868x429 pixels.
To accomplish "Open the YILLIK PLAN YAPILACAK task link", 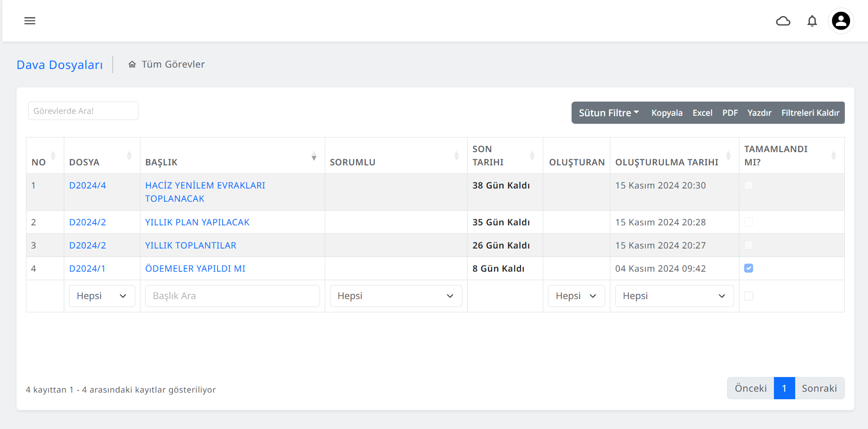I will click(x=197, y=223).
